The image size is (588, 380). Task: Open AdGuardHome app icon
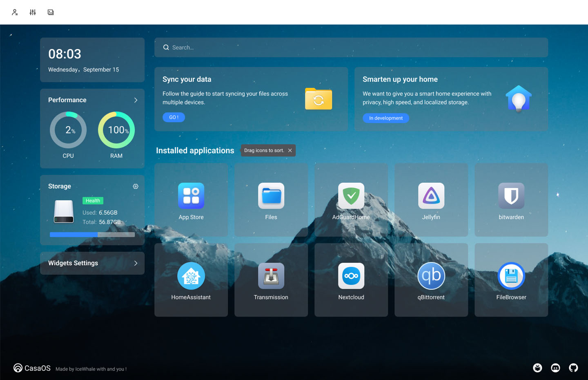(x=351, y=196)
